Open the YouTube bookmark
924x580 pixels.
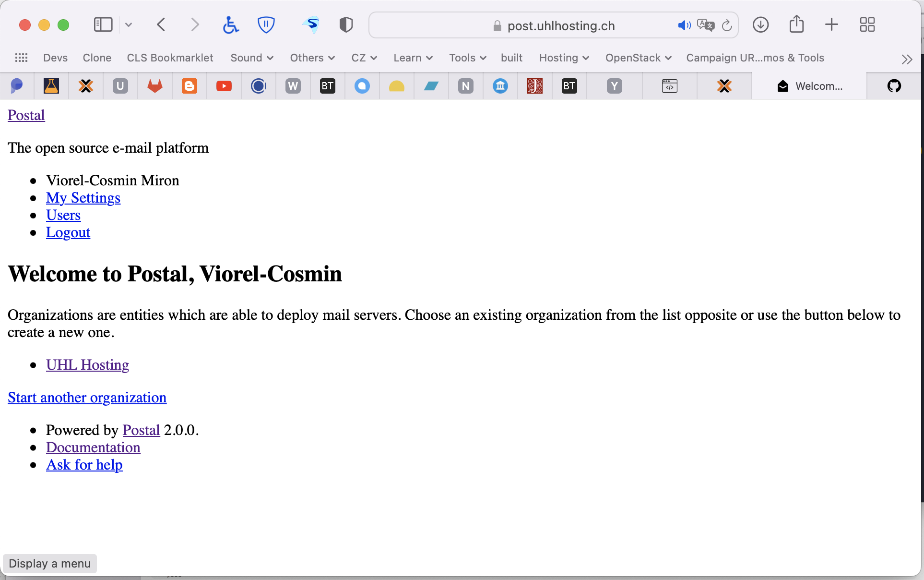(224, 86)
